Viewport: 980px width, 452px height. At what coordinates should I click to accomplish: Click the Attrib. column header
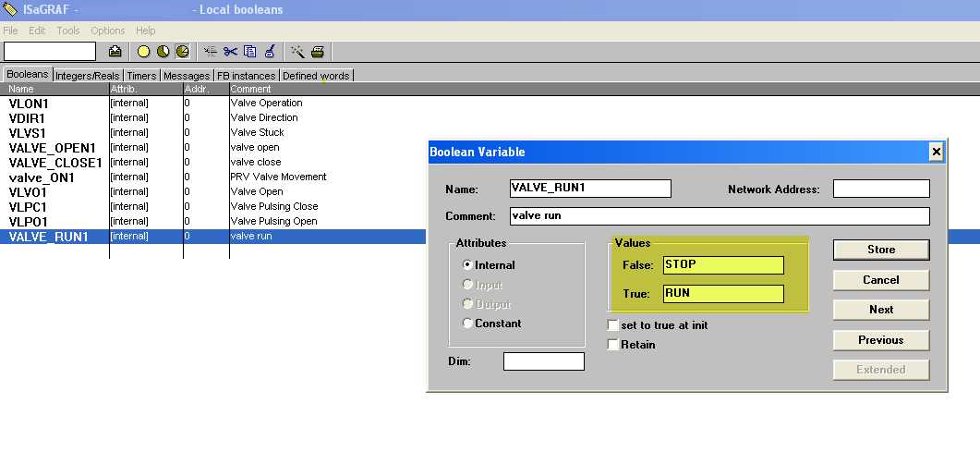coord(146,89)
